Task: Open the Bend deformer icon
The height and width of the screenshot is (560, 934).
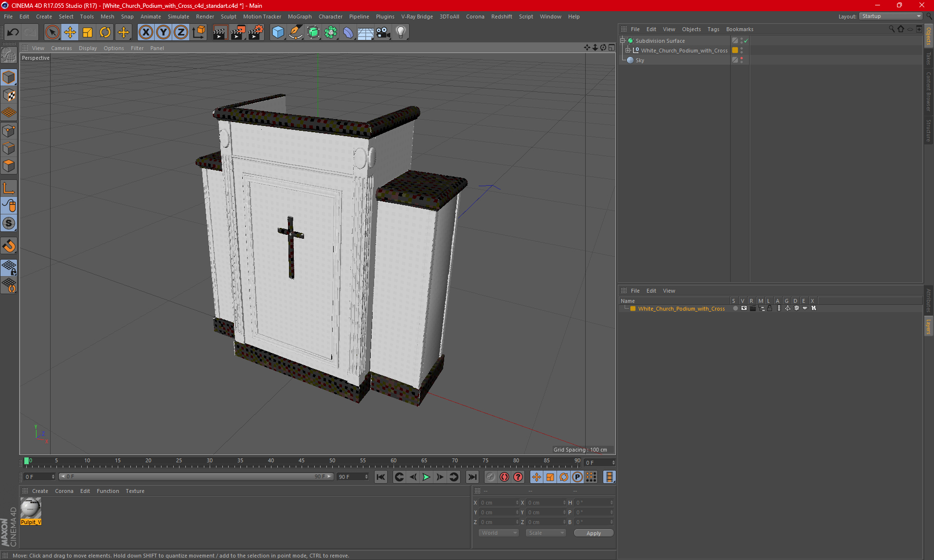Action: click(348, 33)
